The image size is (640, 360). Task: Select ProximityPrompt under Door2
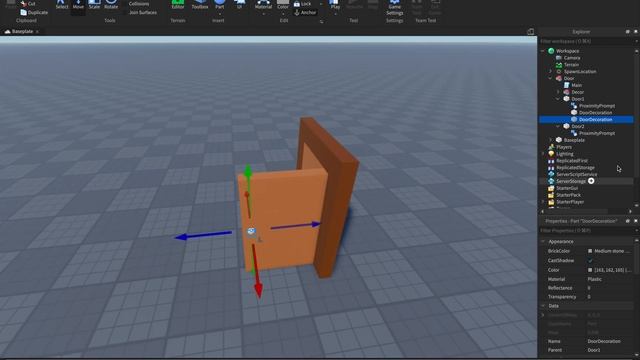click(x=597, y=133)
